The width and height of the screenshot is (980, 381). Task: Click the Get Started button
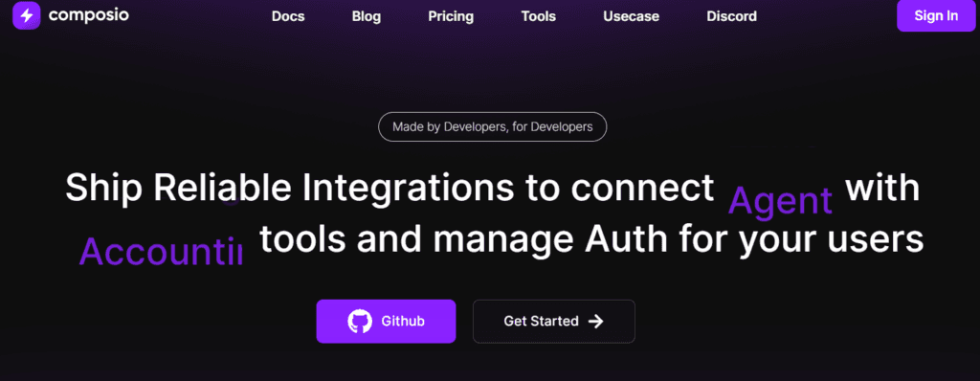click(x=554, y=321)
